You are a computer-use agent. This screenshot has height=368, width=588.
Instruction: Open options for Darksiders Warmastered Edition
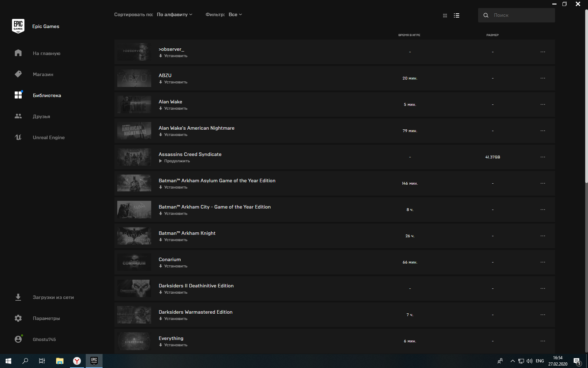(x=543, y=315)
